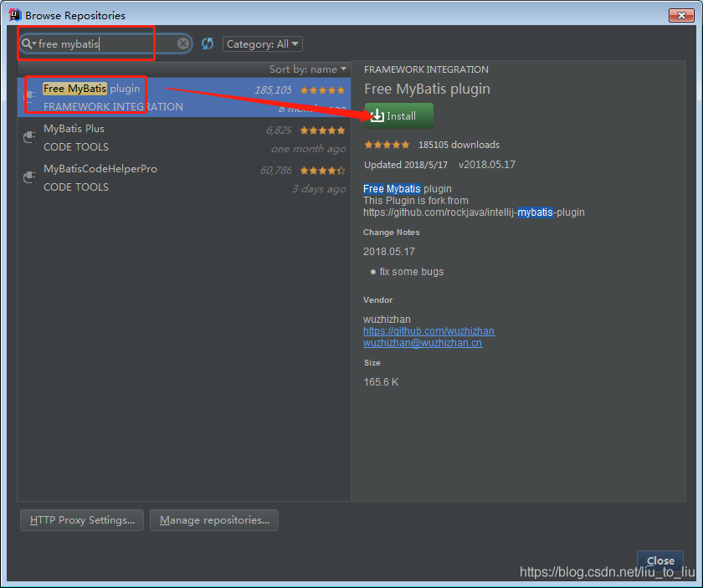Click the MyBatisCodeHelperPro plug icon
This screenshot has width=703, height=588.
pyautogui.click(x=29, y=177)
